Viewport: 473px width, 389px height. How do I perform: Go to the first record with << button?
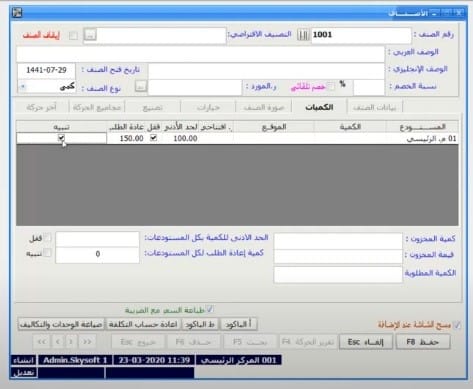click(42, 342)
